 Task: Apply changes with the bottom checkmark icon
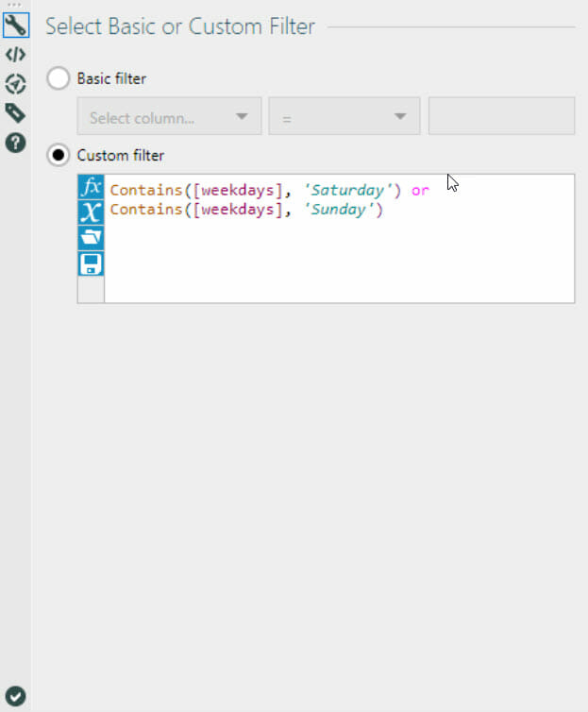point(15,697)
